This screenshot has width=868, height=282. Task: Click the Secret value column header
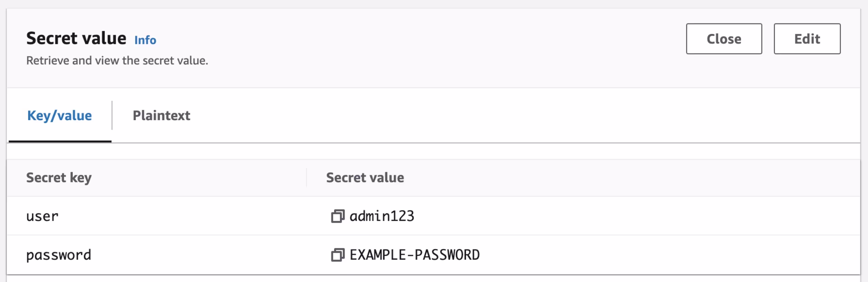(365, 178)
